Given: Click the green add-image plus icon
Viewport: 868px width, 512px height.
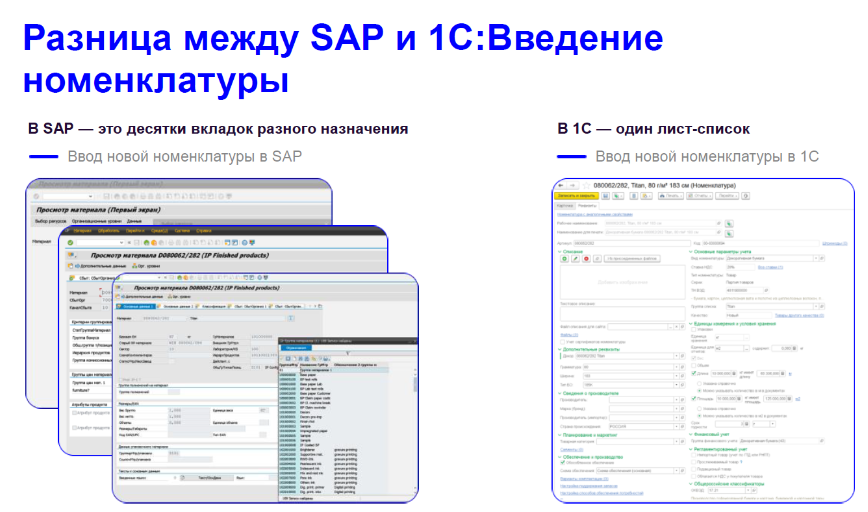Looking at the screenshot, I should [x=565, y=259].
